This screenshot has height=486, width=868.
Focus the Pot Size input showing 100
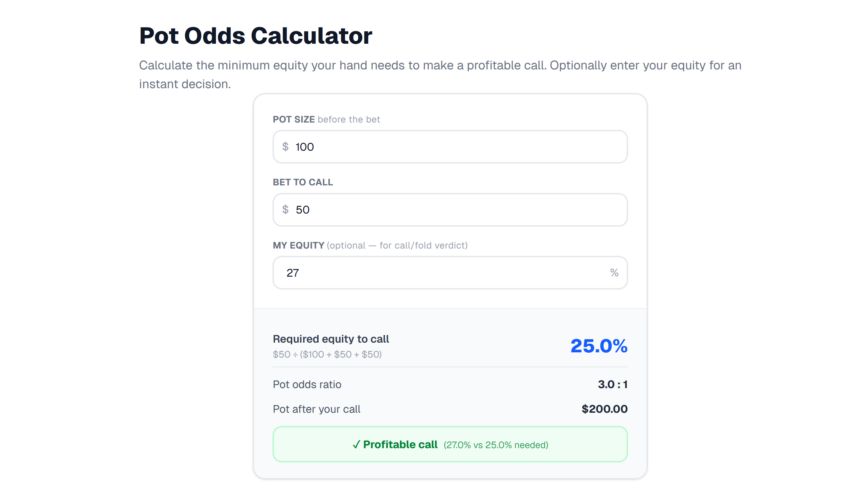(x=451, y=147)
